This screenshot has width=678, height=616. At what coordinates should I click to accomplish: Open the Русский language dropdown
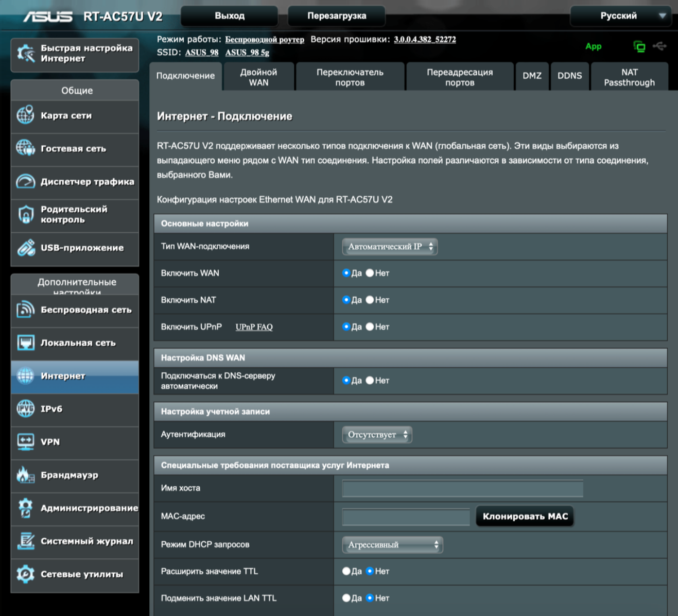(621, 16)
